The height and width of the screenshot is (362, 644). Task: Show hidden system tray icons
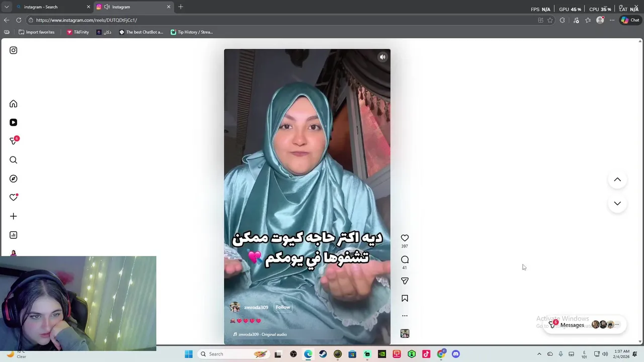[x=539, y=354]
